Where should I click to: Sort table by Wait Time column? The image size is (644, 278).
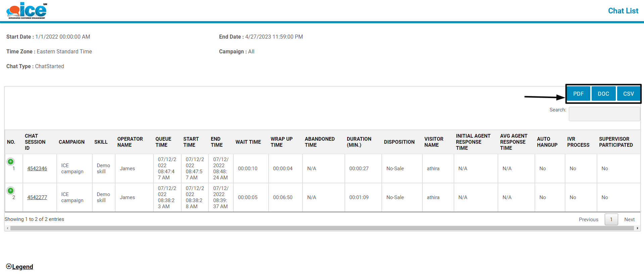(248, 142)
